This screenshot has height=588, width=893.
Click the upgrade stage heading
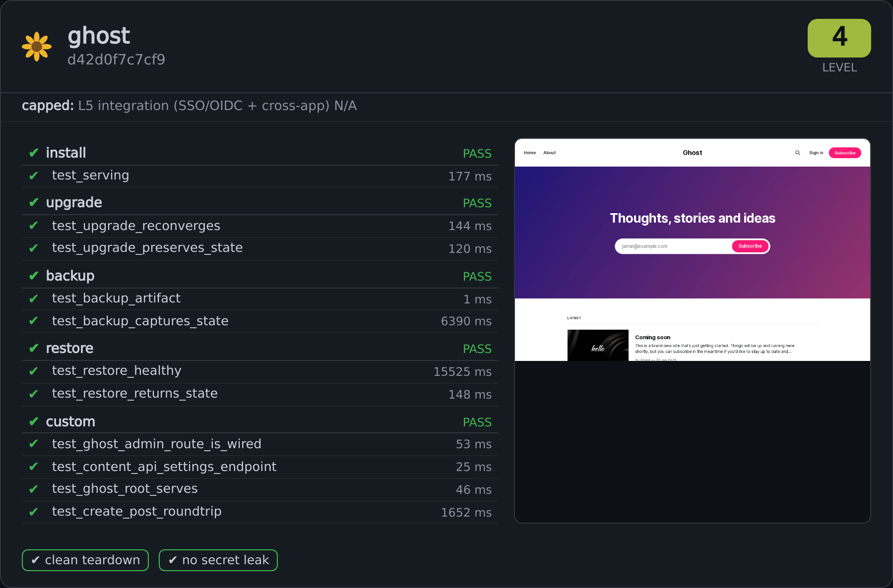[x=74, y=202]
